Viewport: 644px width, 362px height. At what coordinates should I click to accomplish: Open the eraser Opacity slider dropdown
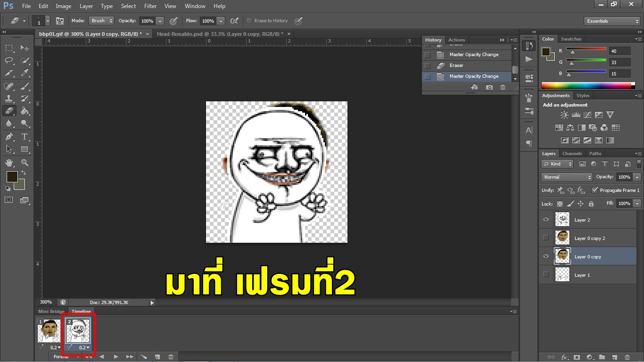pyautogui.click(x=160, y=21)
